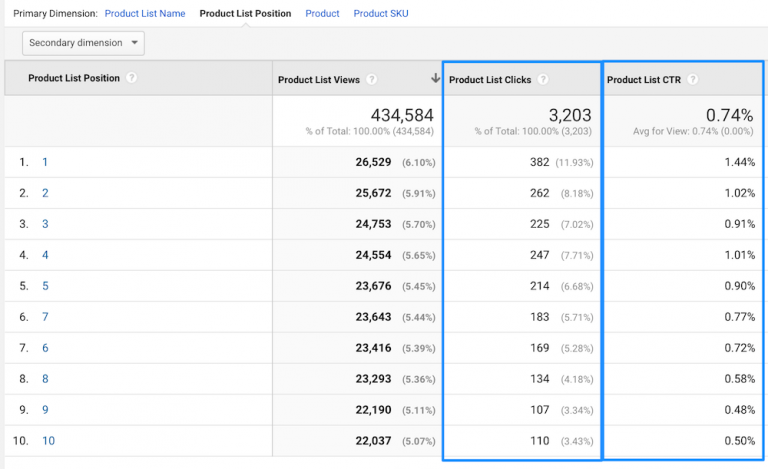Open position 6 link in row seven
The height and width of the screenshot is (469, 768).
point(45,348)
